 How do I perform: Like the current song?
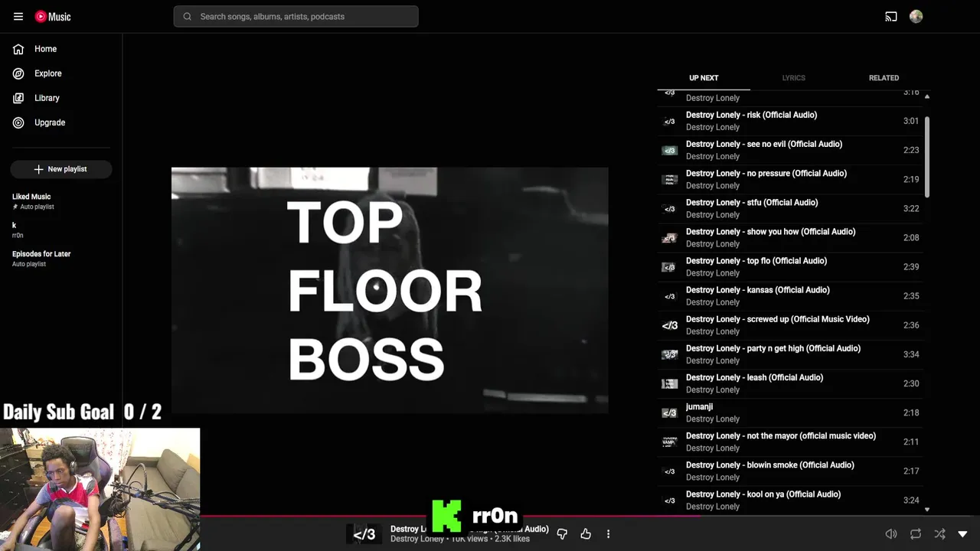tap(586, 533)
